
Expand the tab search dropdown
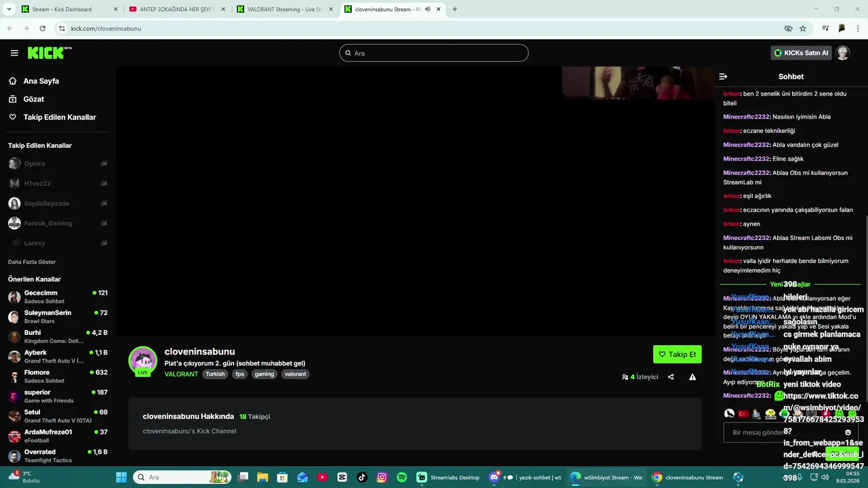tap(8, 9)
